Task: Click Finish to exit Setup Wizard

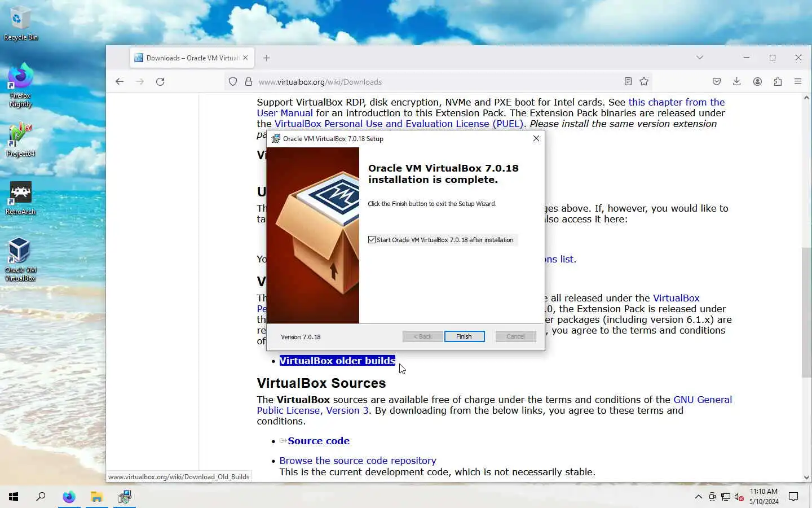Action: [x=464, y=336]
